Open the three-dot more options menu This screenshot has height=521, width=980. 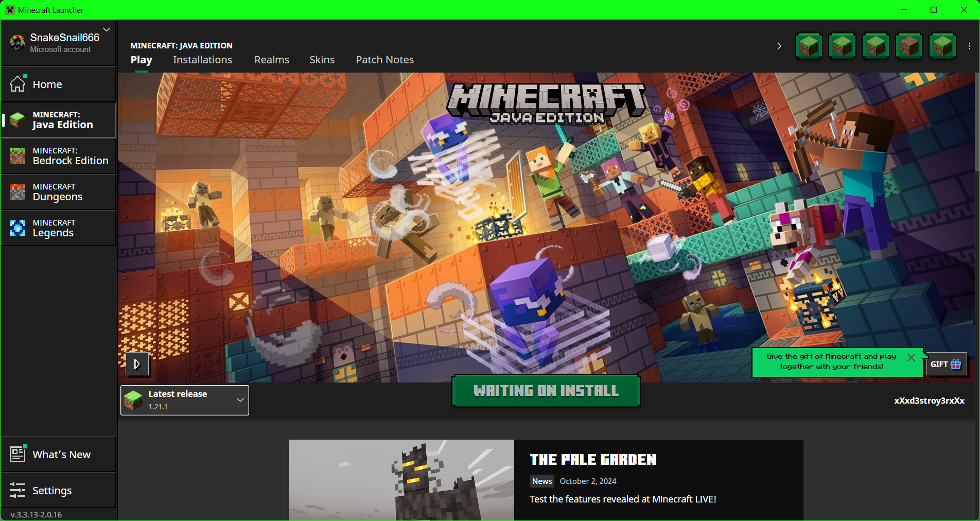point(970,46)
